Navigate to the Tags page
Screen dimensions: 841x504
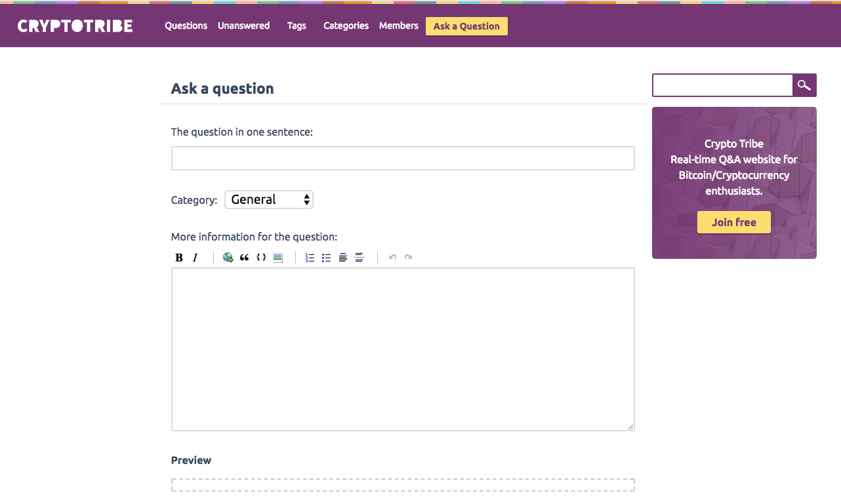click(297, 26)
